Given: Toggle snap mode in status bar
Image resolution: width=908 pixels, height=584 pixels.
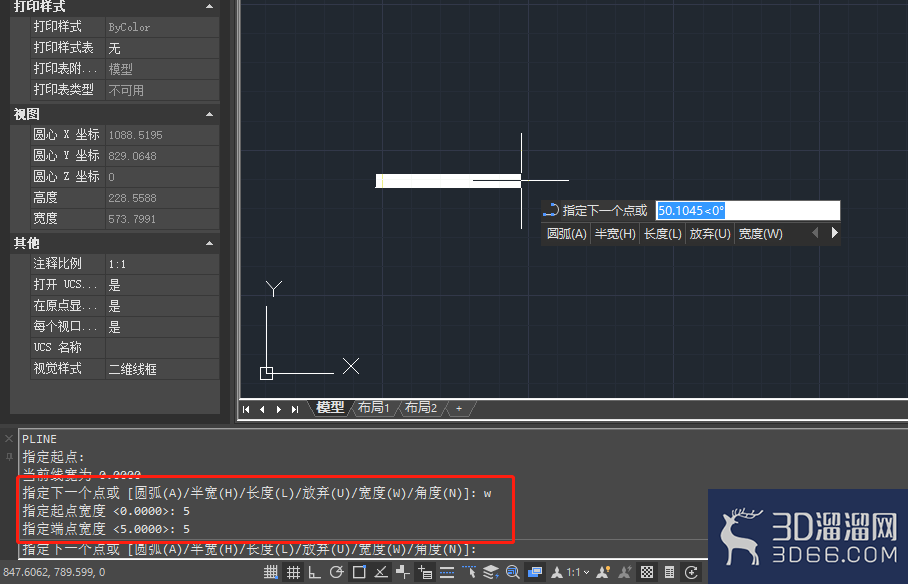Looking at the screenshot, I should pos(270,572).
